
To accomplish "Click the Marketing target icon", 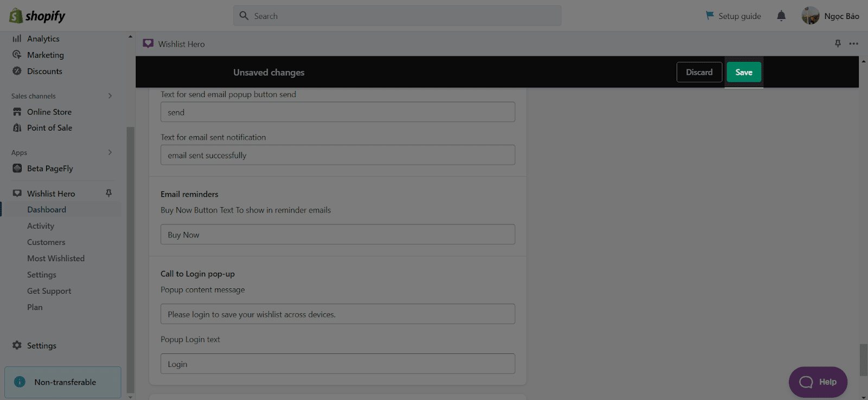I will pyautogui.click(x=17, y=55).
